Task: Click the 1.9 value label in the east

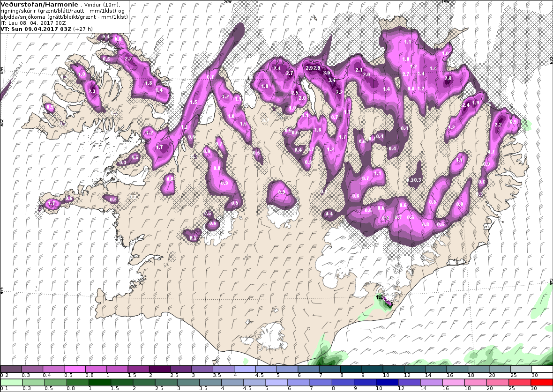Action: 475,103
